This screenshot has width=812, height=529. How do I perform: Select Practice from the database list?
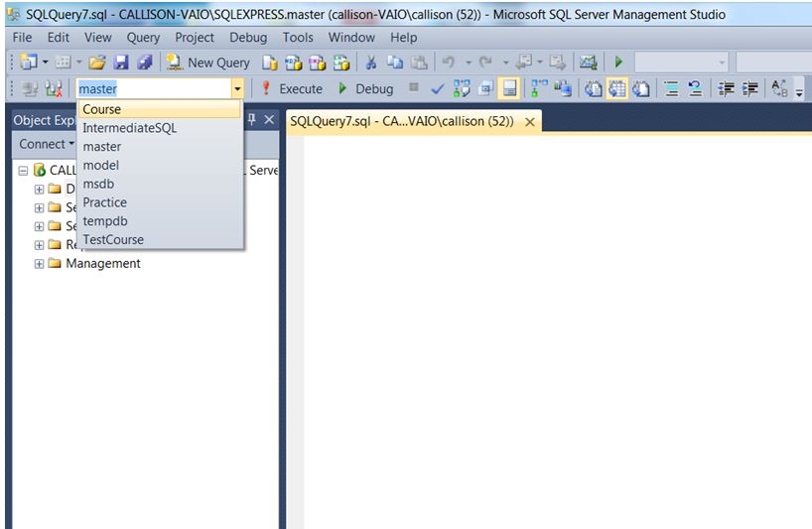point(160,202)
